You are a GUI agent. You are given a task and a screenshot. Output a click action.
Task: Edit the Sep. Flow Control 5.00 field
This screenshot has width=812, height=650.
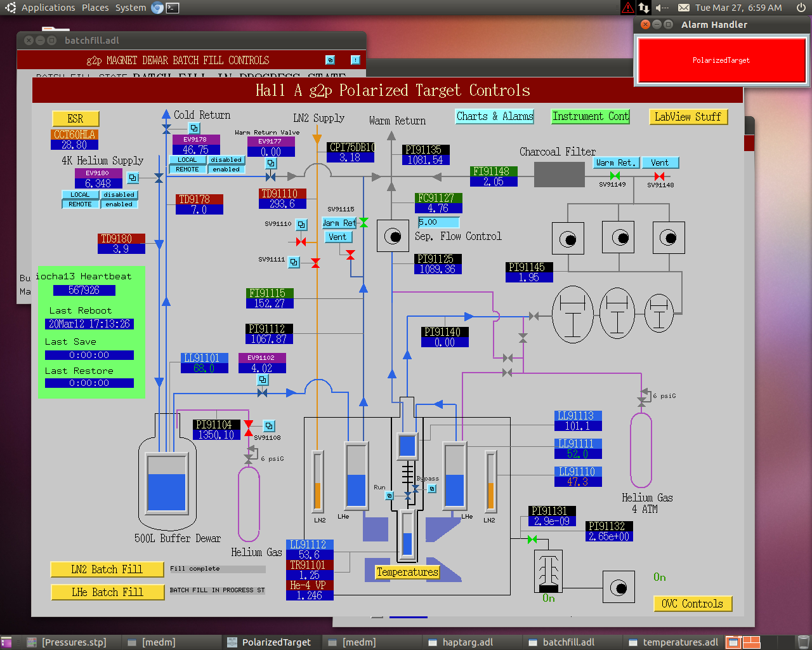438,222
